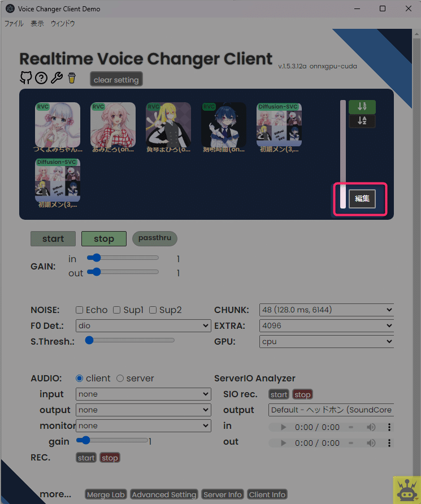
Task: Select second-row Diffusion-SVC 初期メン model
Action: click(58, 180)
